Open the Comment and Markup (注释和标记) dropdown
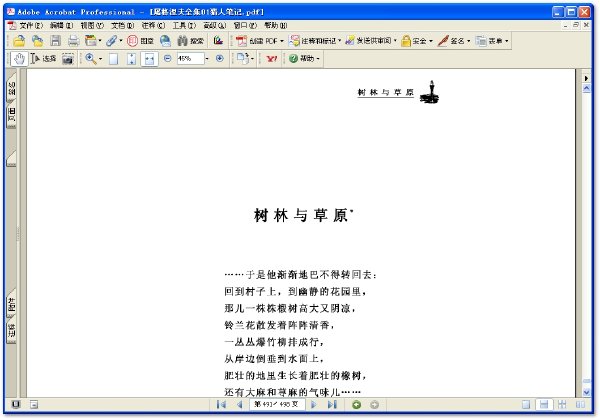This screenshot has width=600, height=420. [315, 41]
